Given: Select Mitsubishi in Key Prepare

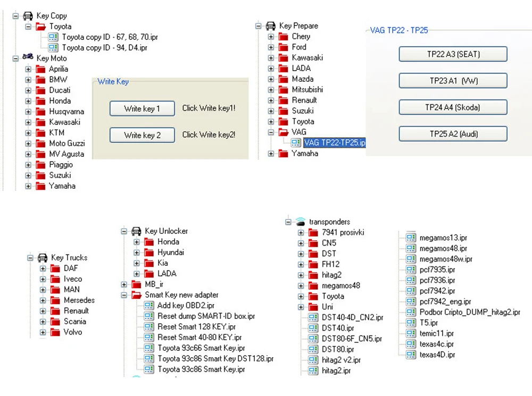Looking at the screenshot, I should (307, 89).
